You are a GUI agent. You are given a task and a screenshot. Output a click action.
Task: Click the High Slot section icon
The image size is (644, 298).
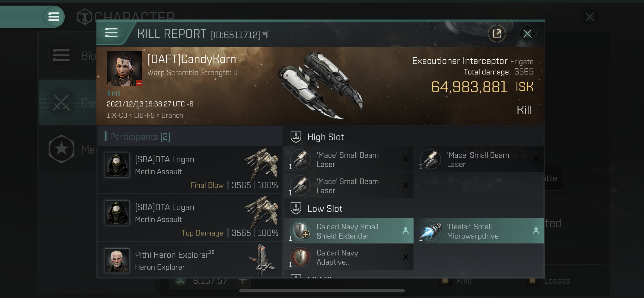(296, 137)
